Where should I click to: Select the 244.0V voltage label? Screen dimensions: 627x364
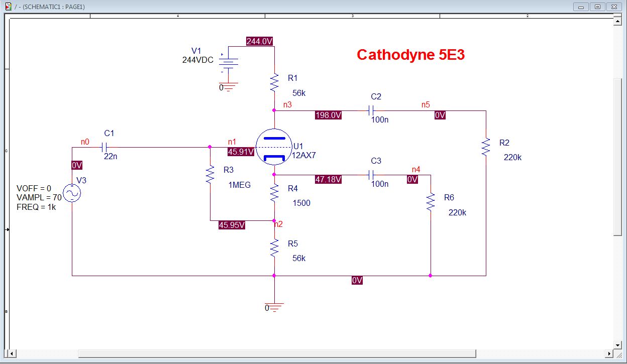coord(260,42)
